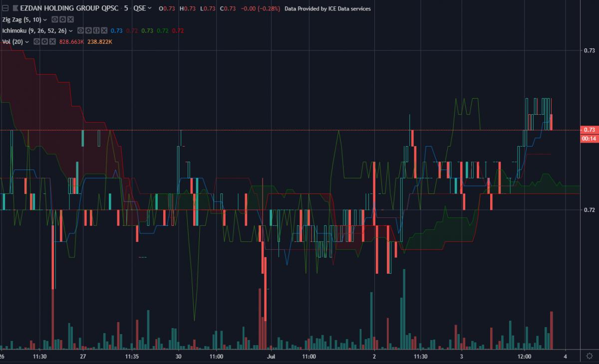The height and width of the screenshot is (364, 599).
Task: Expand the Ichimoku indicator dropdown arrow
Action: coord(70,31)
